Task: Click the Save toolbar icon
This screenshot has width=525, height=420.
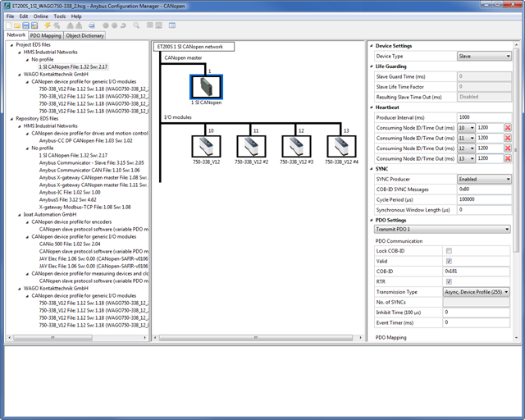Action: [25, 25]
